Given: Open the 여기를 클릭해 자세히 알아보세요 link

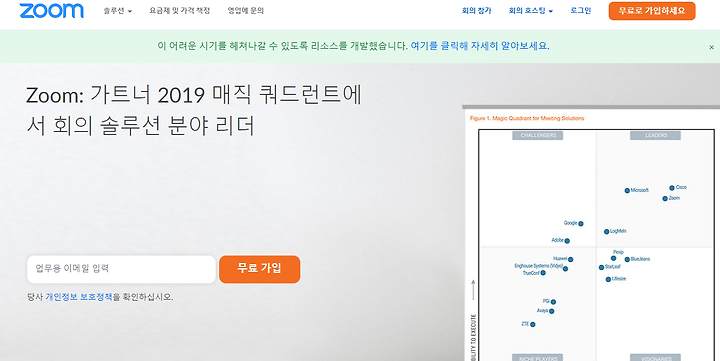Looking at the screenshot, I should pyautogui.click(x=479, y=46).
